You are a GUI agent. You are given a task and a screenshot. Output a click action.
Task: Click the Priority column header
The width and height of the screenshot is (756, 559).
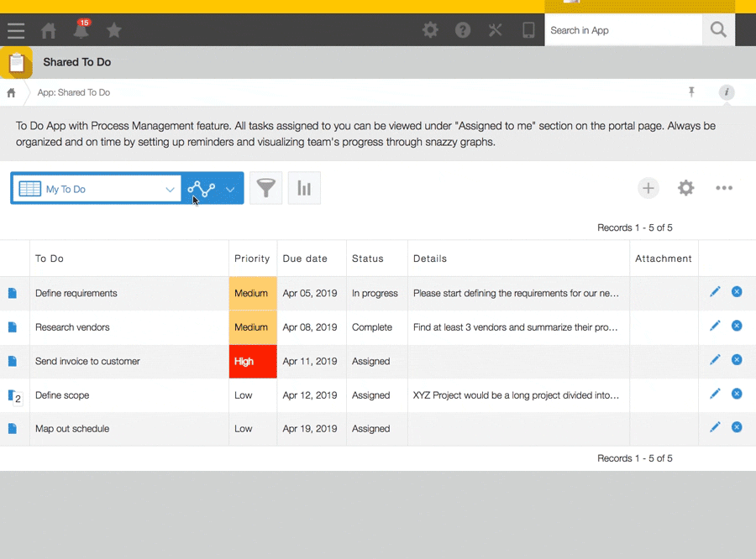pyautogui.click(x=252, y=259)
